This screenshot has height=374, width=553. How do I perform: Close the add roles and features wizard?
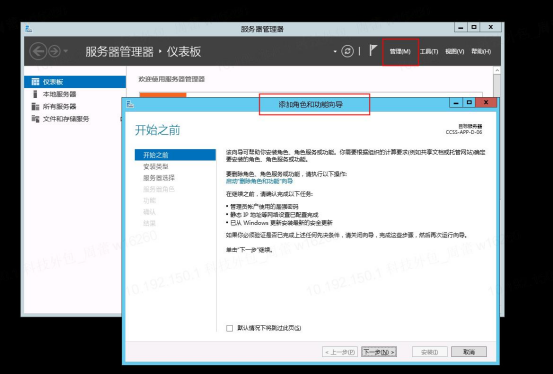(486, 102)
